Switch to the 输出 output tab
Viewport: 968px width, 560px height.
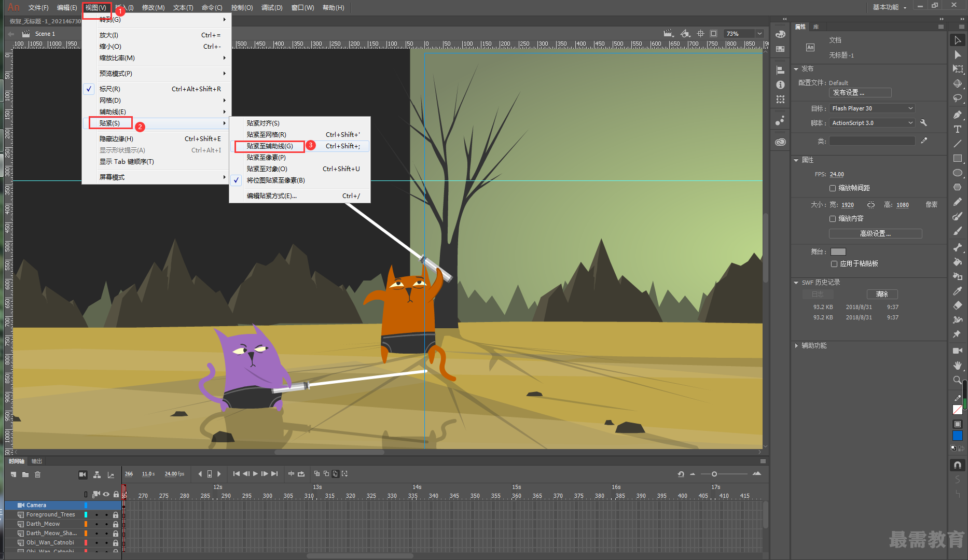pos(37,461)
